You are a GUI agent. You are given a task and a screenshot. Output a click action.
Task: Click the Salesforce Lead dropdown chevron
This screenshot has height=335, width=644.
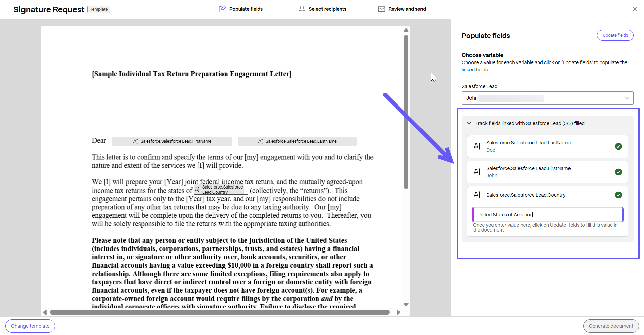(x=627, y=98)
